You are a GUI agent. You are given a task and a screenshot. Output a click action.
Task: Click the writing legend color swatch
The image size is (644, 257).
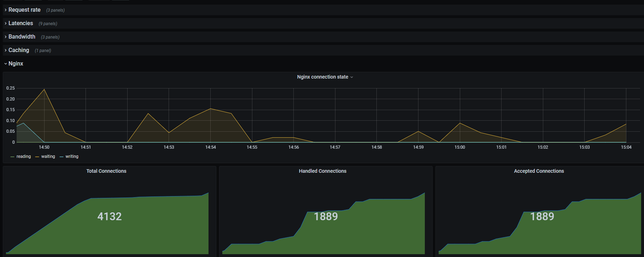pyautogui.click(x=62, y=157)
